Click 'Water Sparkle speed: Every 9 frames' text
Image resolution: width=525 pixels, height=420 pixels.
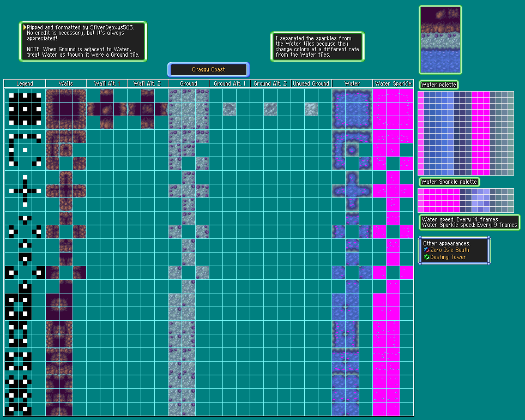469,225
